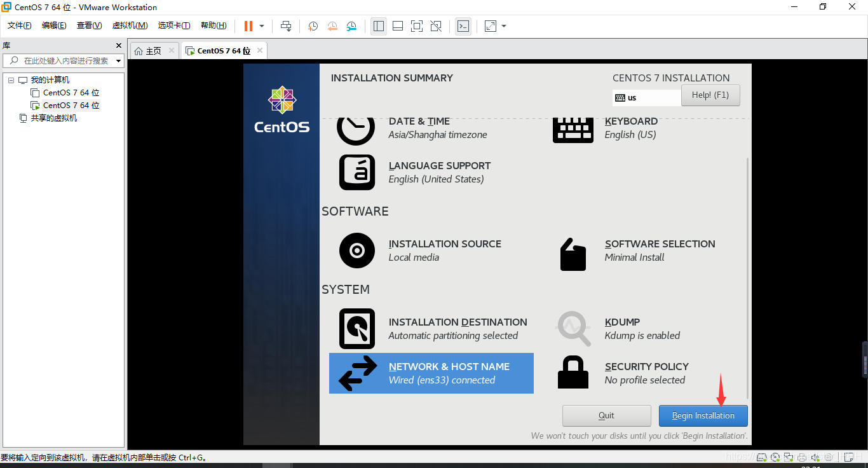The height and width of the screenshot is (468, 868).
Task: Open the 文件(F) menu
Action: (20, 25)
